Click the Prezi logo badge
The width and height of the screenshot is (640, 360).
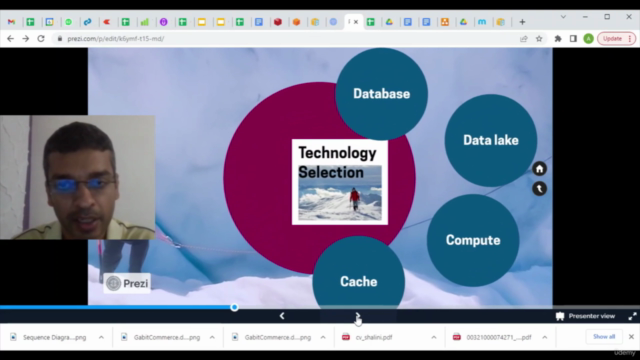127,283
